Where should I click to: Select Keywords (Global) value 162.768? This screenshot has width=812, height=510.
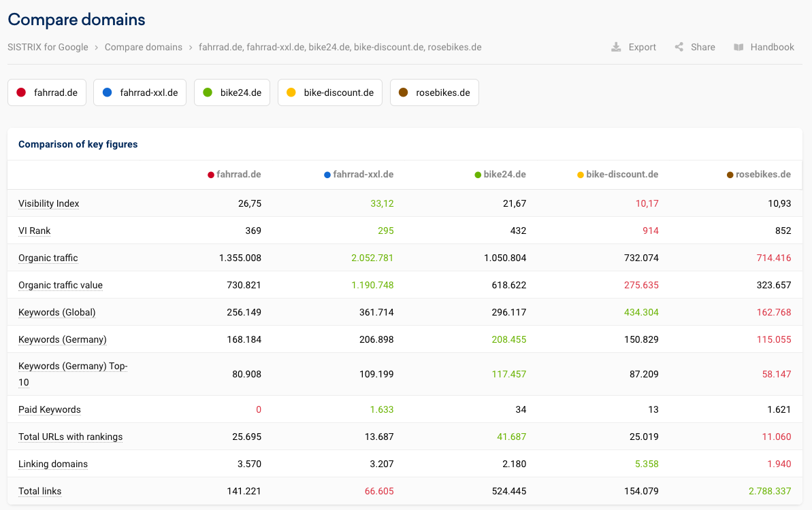tap(774, 312)
